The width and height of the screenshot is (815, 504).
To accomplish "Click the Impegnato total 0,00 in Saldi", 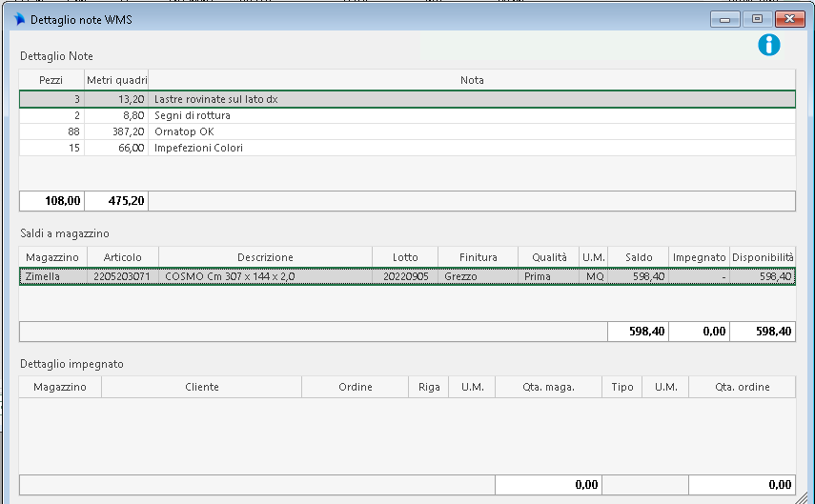I will click(699, 332).
